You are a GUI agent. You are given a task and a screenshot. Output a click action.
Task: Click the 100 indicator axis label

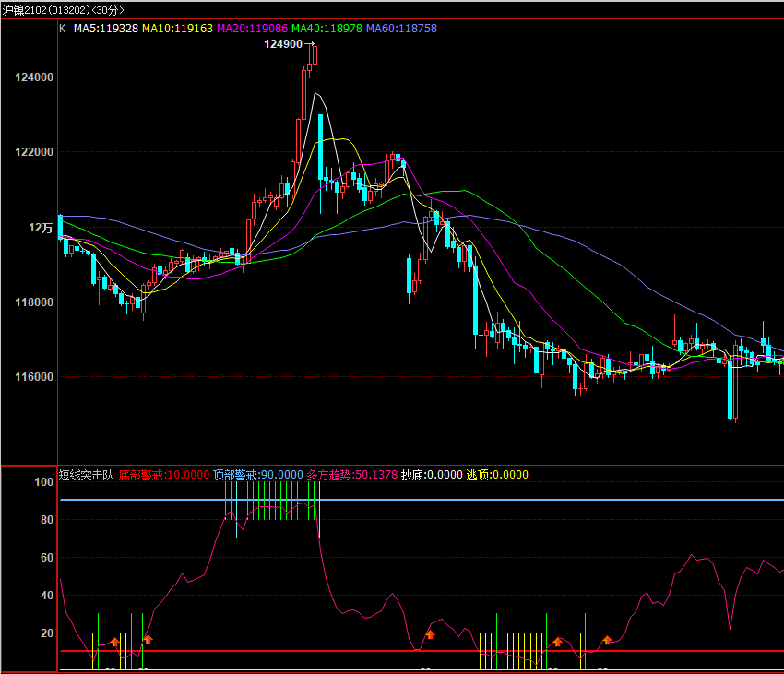coord(43,482)
